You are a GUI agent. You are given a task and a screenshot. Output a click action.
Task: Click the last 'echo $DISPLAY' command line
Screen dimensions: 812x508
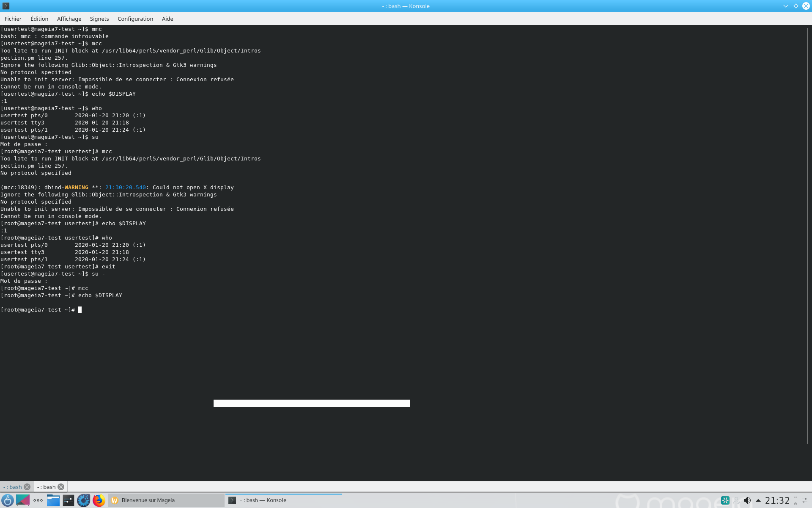[61, 295]
